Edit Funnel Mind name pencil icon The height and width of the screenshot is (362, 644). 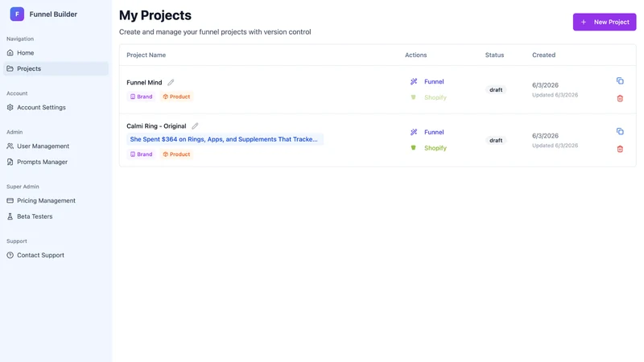click(171, 82)
